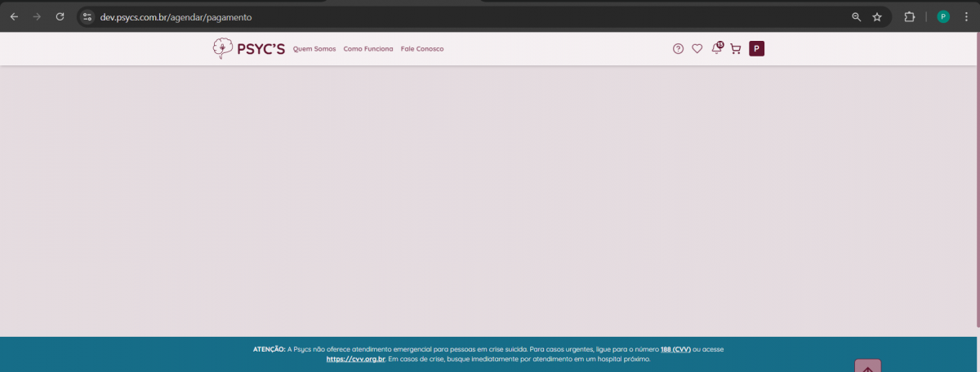Open the help question mark icon
Screen dimensions: 980x372
pos(678,49)
